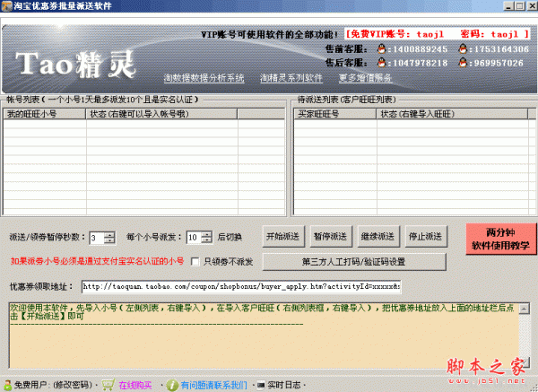Open the 淘数据数据分析系统 link
The height and width of the screenshot is (392, 538).
tap(204, 78)
